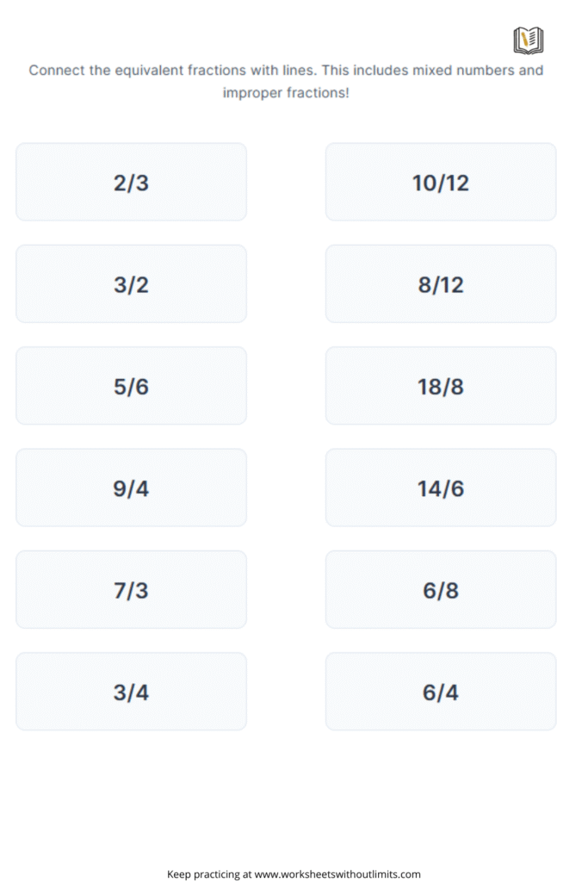This screenshot has height=882, width=588.
Task: Click the 7/3 fraction box
Action: click(x=131, y=589)
